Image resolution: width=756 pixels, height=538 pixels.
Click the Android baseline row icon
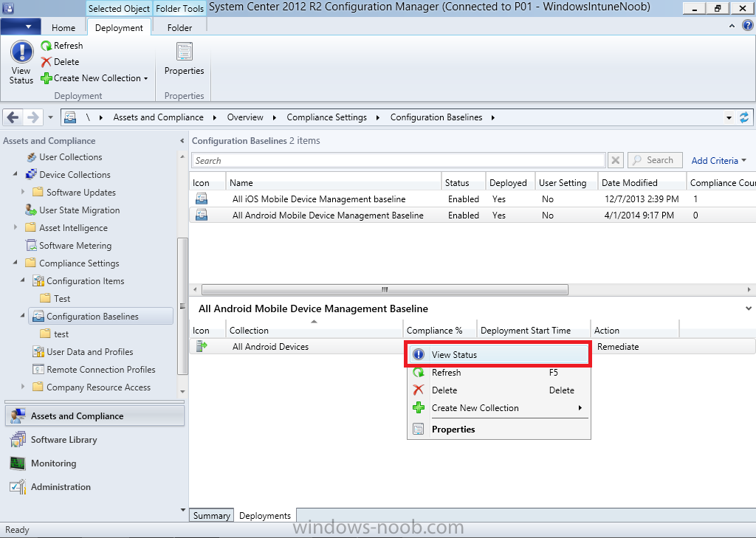[x=202, y=215]
